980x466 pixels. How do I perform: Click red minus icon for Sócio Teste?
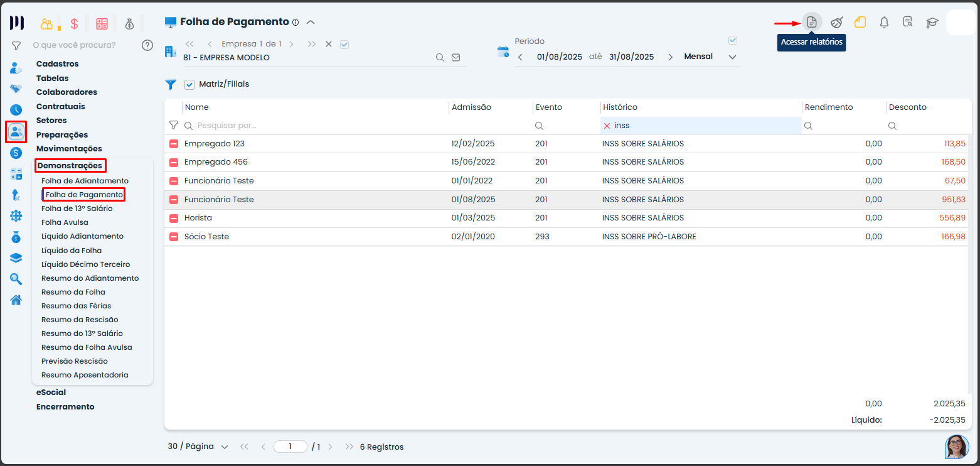(174, 237)
